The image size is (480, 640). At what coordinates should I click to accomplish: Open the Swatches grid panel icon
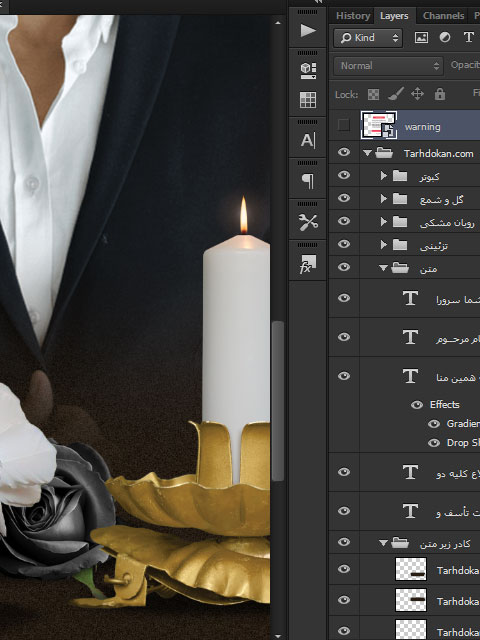click(308, 100)
